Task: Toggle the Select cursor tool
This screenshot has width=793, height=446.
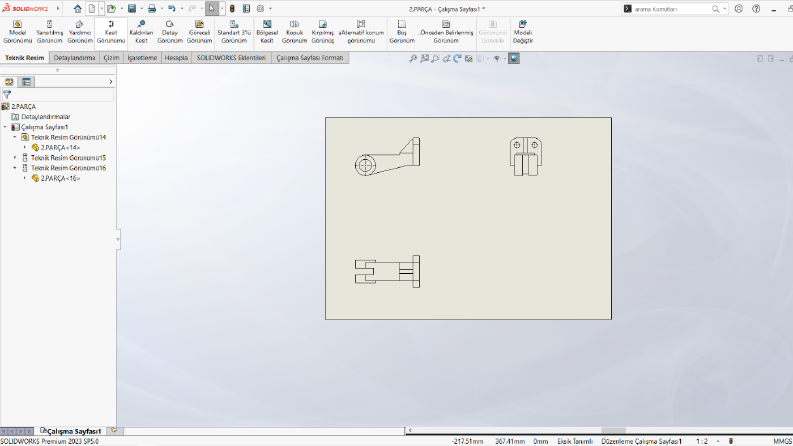Action: pyautogui.click(x=212, y=9)
